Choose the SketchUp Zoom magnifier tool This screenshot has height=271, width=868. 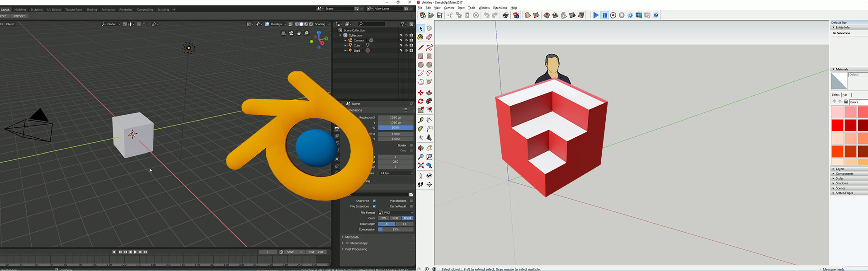421,157
